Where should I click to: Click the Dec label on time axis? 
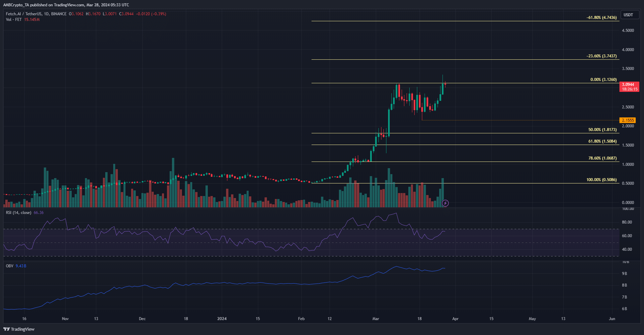(x=142, y=319)
